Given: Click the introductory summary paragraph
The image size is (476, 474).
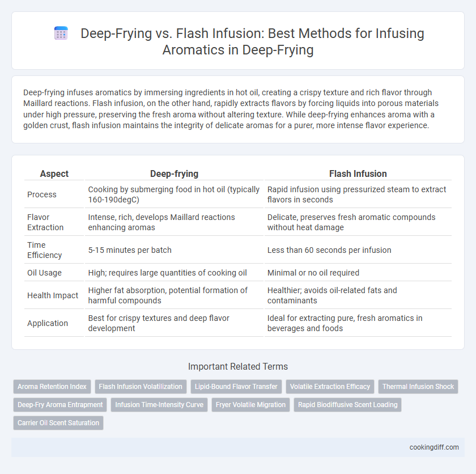Looking at the screenshot, I should click(231, 109).
